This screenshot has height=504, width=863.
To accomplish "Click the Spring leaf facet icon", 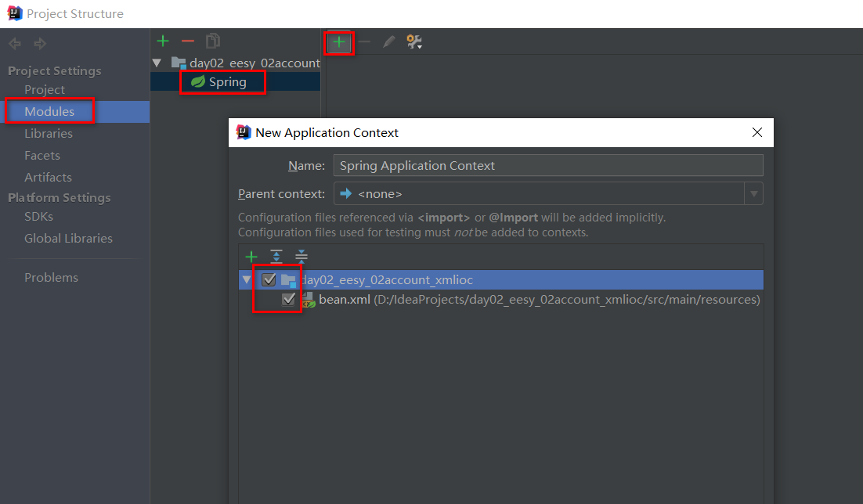I will coord(197,82).
